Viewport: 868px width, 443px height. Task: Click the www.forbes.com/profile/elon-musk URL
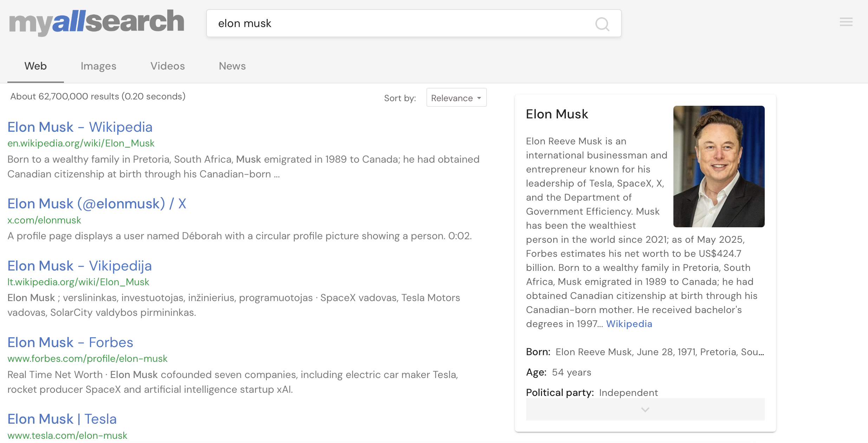87,358
